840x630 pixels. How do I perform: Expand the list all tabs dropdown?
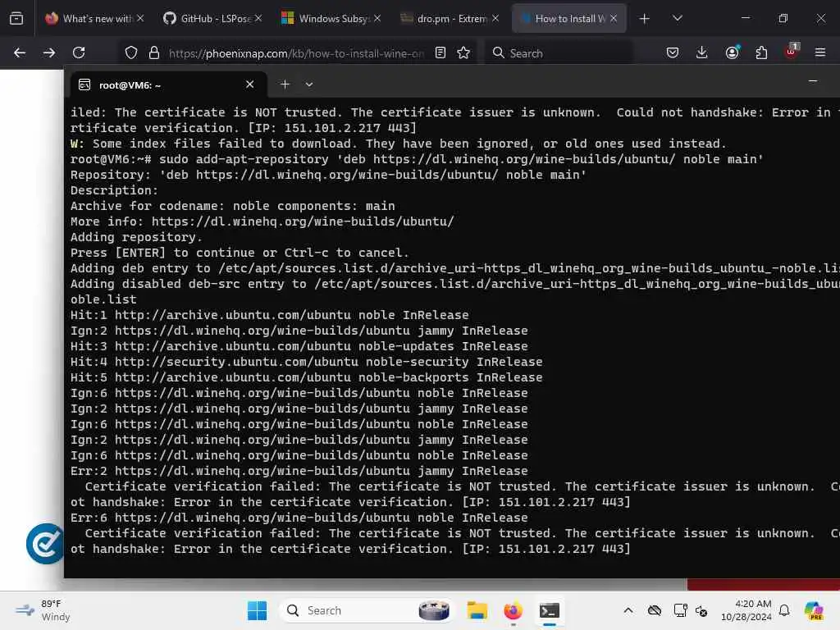pos(677,18)
